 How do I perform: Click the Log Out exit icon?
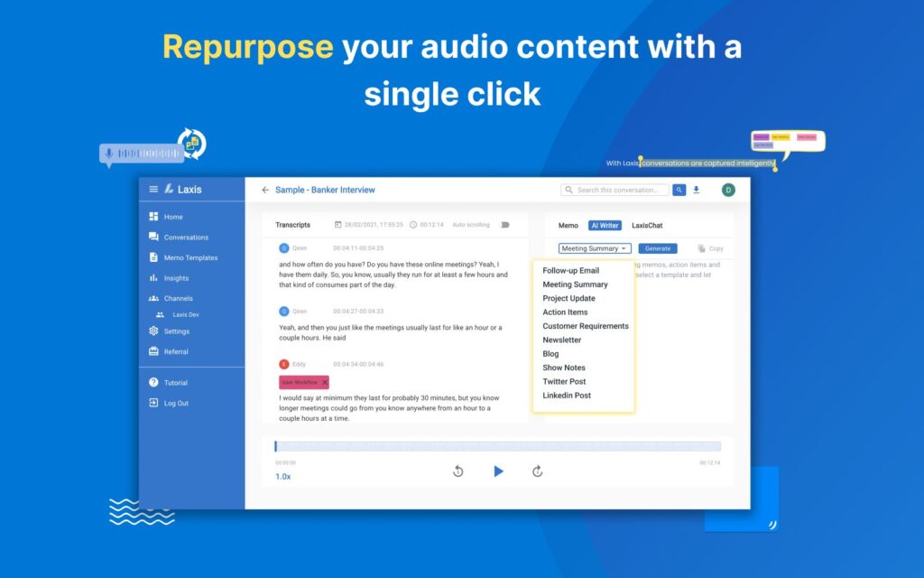click(153, 403)
